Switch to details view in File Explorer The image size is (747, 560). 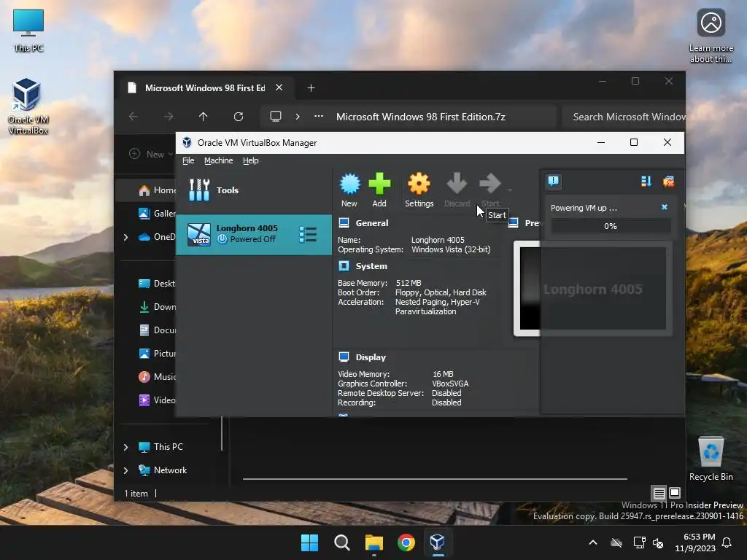point(659,493)
